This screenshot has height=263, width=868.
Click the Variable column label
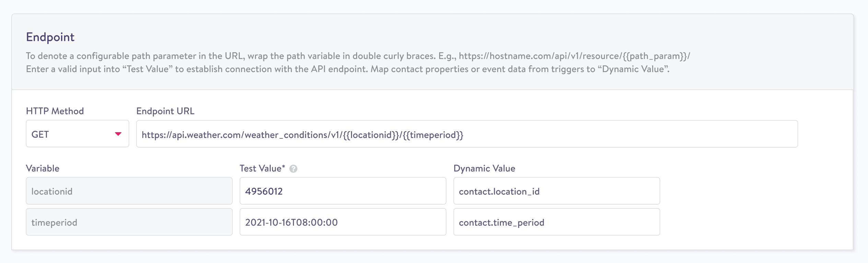tap(43, 168)
